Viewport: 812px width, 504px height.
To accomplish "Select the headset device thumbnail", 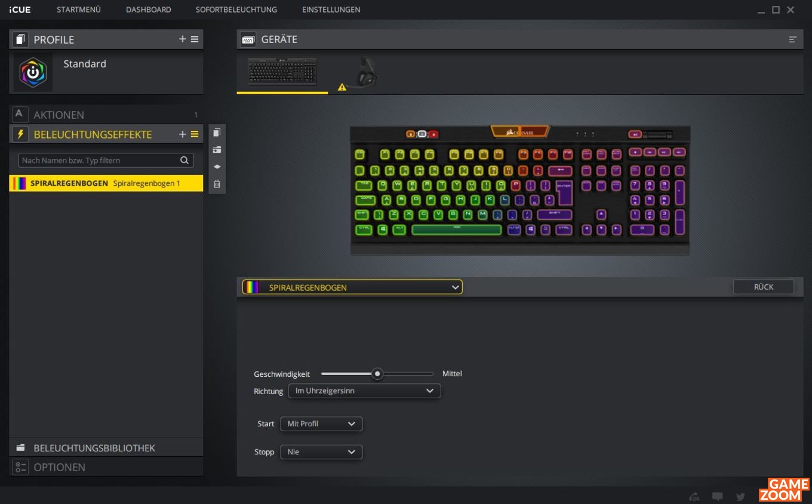I will tap(366, 73).
